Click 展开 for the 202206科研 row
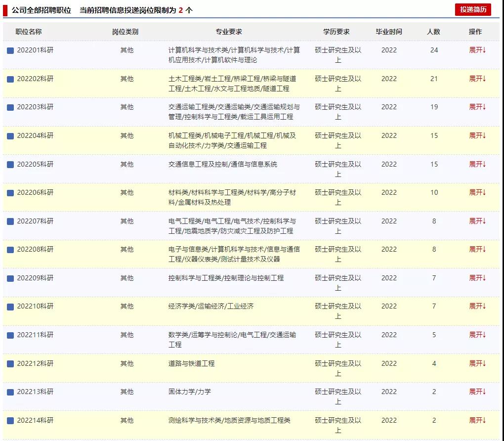Viewport: 504px width, 441px height. click(477, 192)
